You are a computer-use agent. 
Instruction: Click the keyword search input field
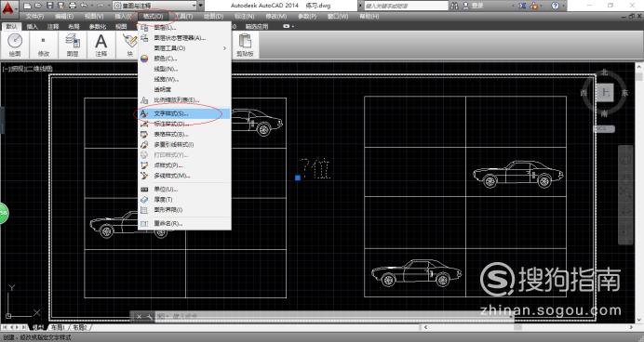[x=406, y=6]
